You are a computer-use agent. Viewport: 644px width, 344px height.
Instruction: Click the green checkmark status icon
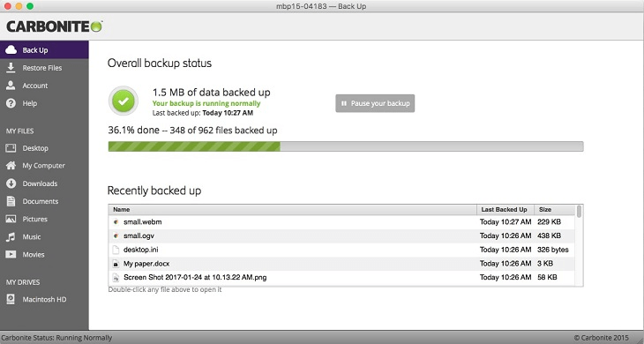(x=124, y=101)
